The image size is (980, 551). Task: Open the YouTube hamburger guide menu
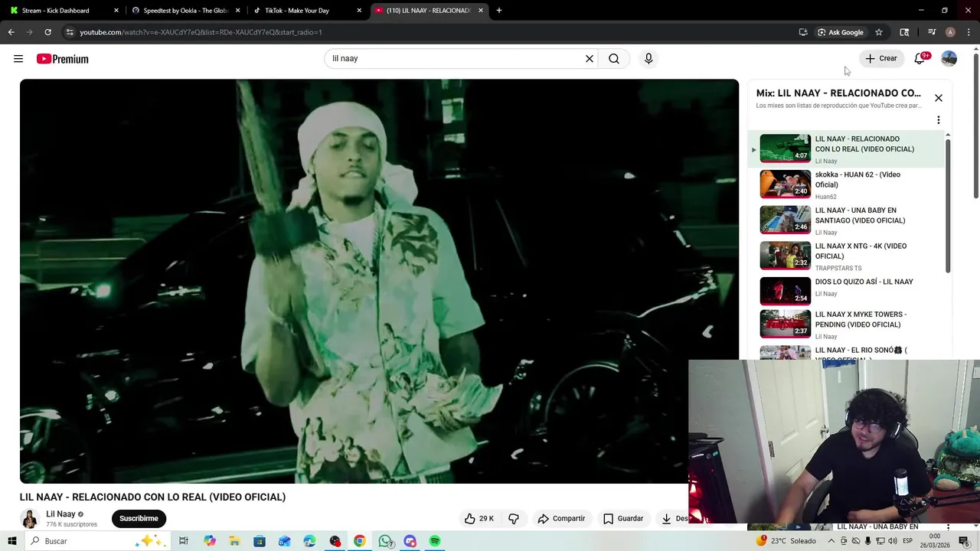(x=18, y=59)
